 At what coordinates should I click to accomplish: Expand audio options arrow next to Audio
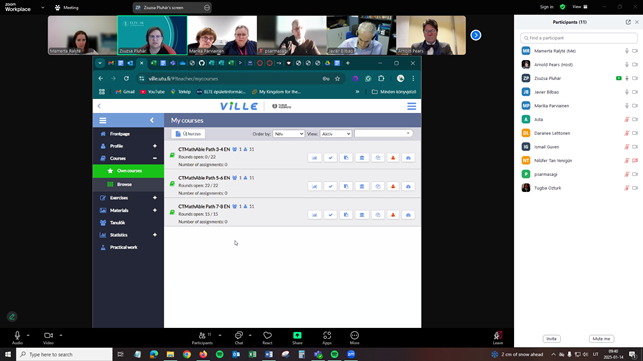click(x=28, y=335)
